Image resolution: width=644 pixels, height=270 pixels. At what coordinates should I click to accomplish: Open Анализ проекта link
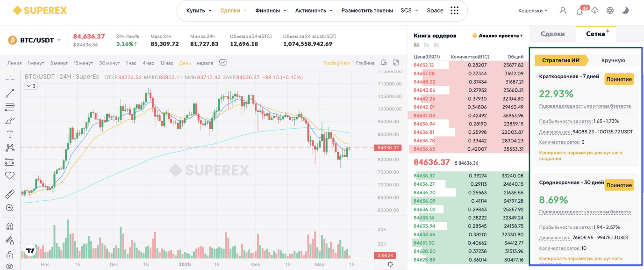coord(498,36)
